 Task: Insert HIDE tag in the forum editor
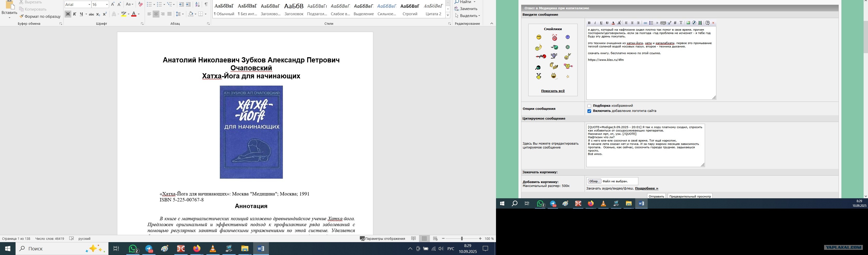pos(663,23)
